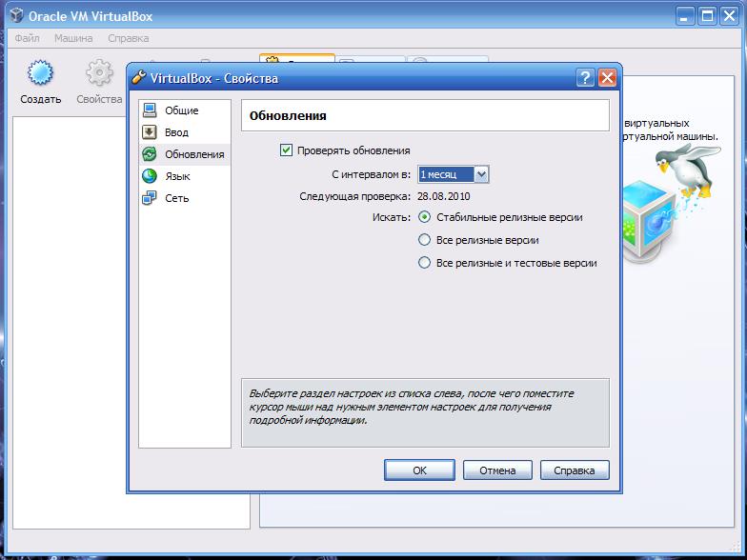Select Все релизные версии radio button
Screen dimensions: 747x560
[424, 240]
